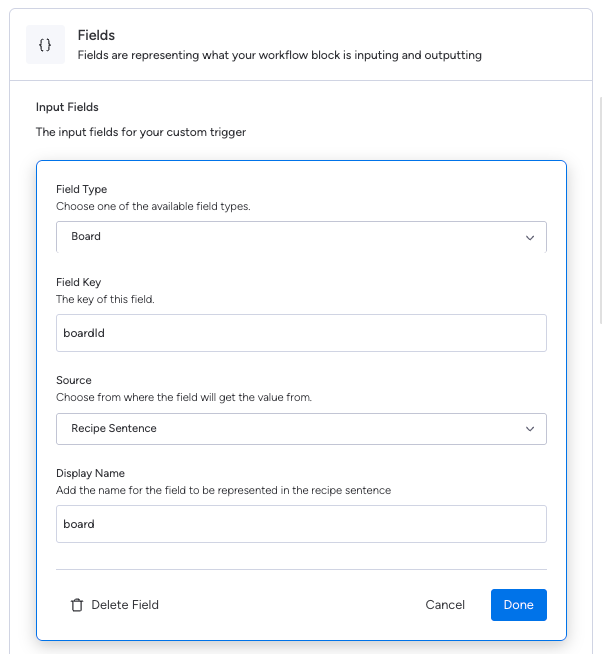Click the curly braces Fields icon

coord(45,45)
